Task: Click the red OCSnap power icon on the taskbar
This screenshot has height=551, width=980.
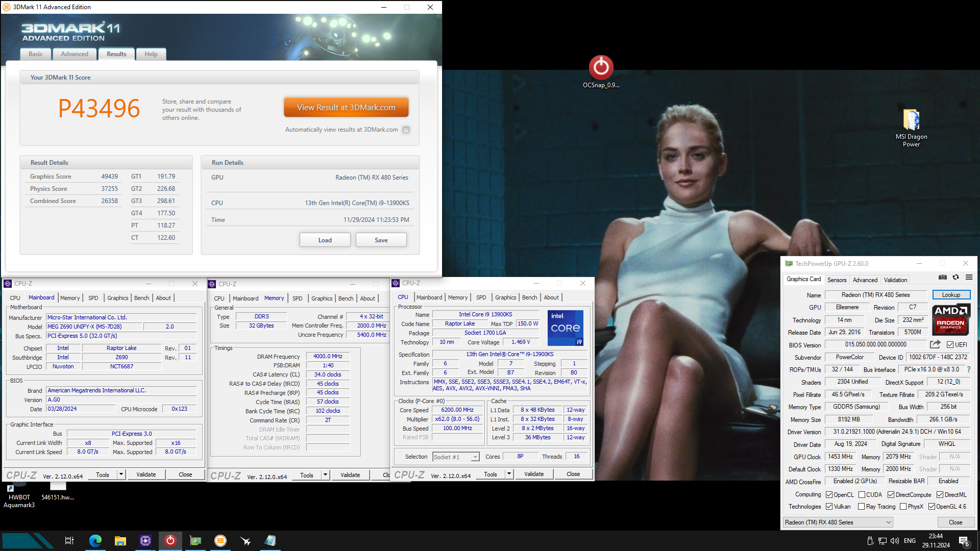Action: [170, 541]
